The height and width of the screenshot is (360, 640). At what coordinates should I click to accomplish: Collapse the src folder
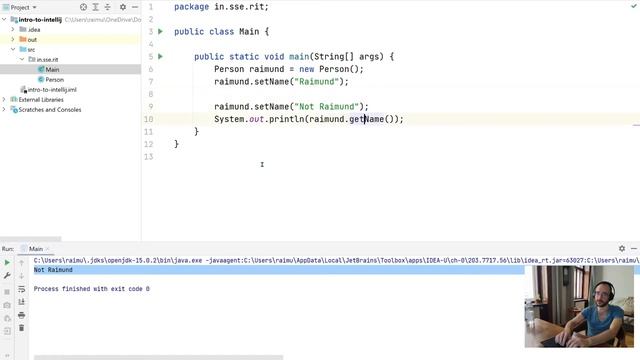point(13,49)
